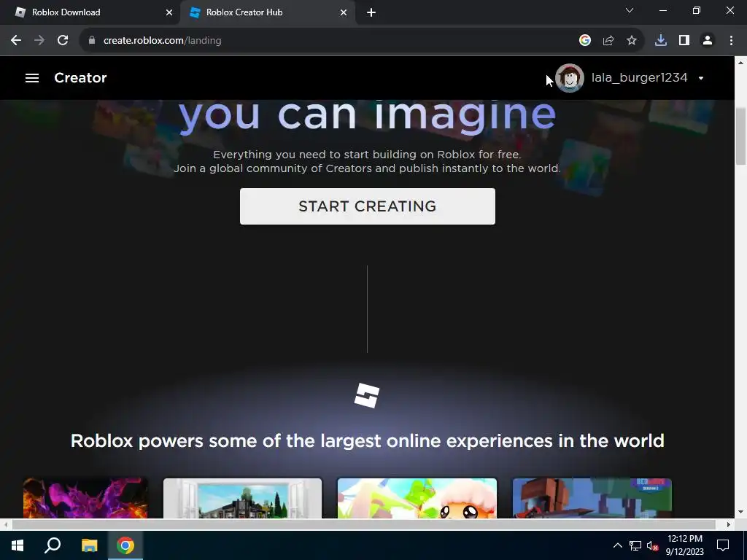Open the Creator hamburger menu
The image size is (747, 560).
coord(32,77)
